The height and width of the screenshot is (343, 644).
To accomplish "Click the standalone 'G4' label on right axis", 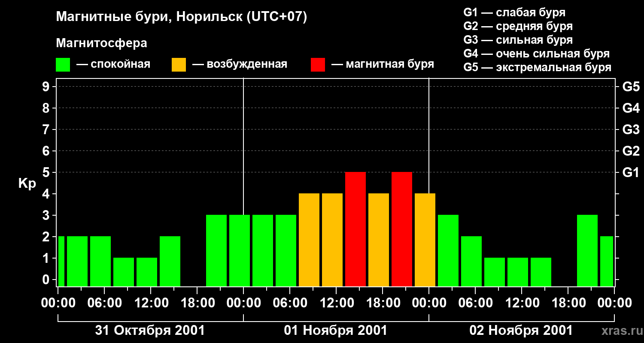I will click(x=631, y=108).
